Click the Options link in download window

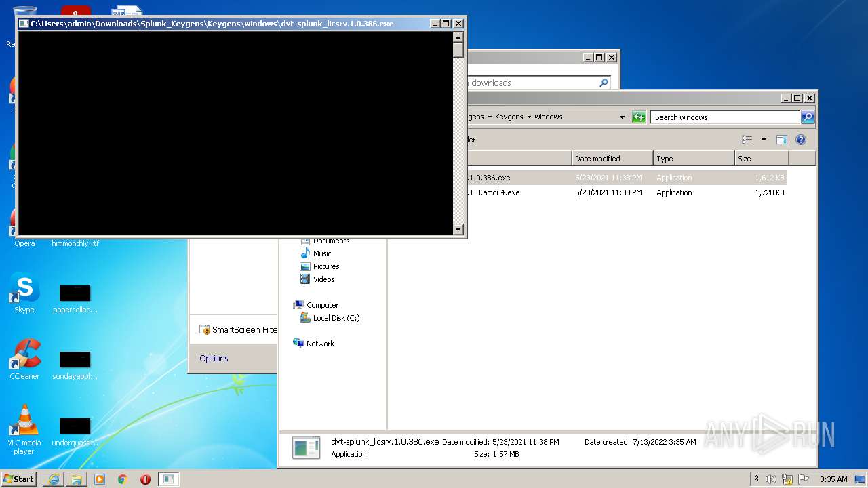pyautogui.click(x=214, y=359)
